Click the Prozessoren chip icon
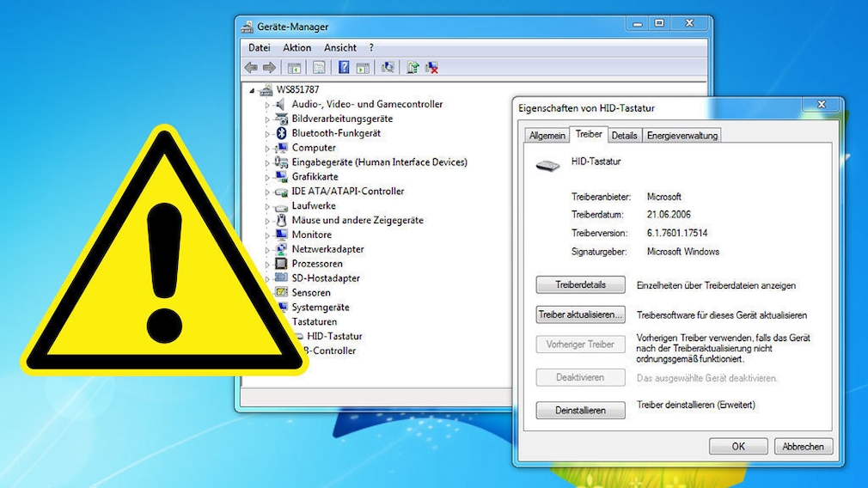This screenshot has height=488, width=868. [x=281, y=264]
